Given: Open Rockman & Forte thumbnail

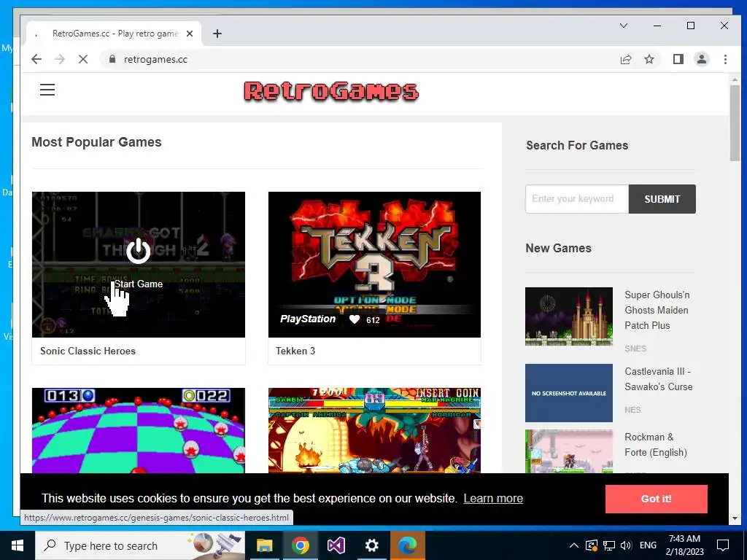Looking at the screenshot, I should pyautogui.click(x=569, y=451).
